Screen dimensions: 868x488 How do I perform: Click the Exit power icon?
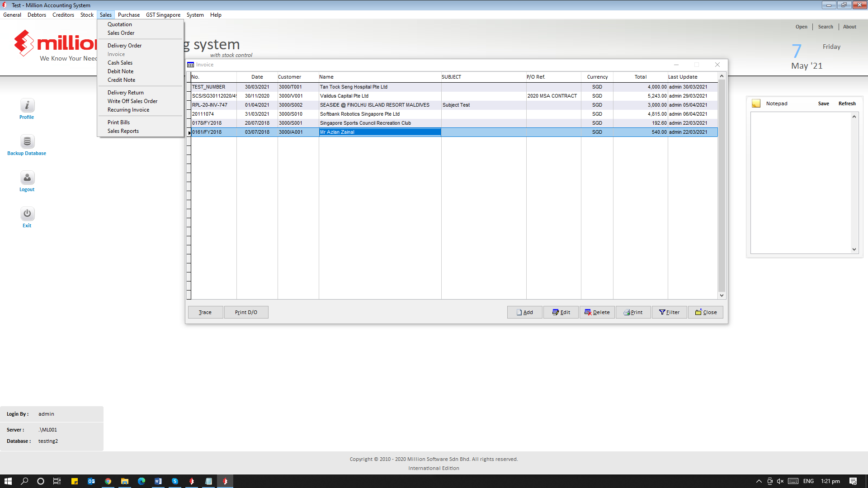tap(27, 214)
